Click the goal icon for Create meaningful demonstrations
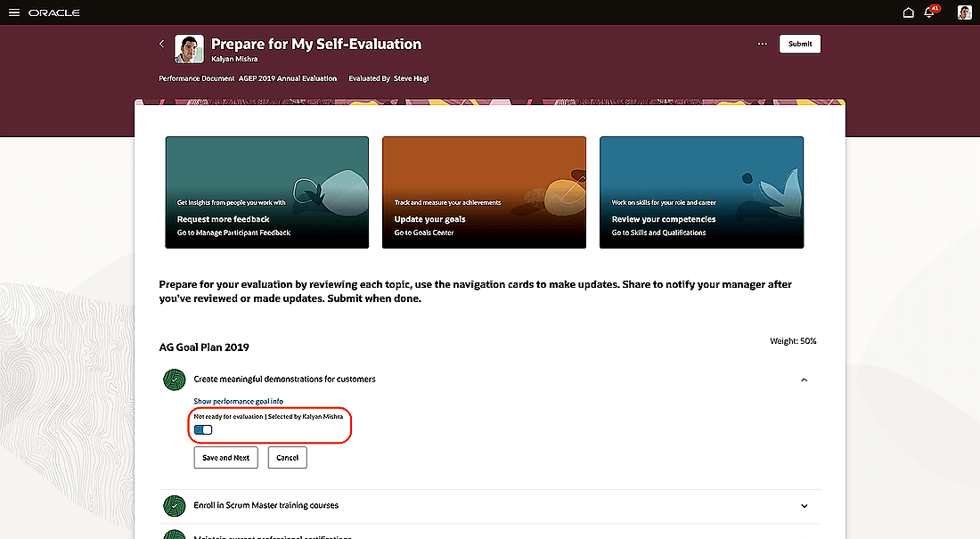 (175, 380)
